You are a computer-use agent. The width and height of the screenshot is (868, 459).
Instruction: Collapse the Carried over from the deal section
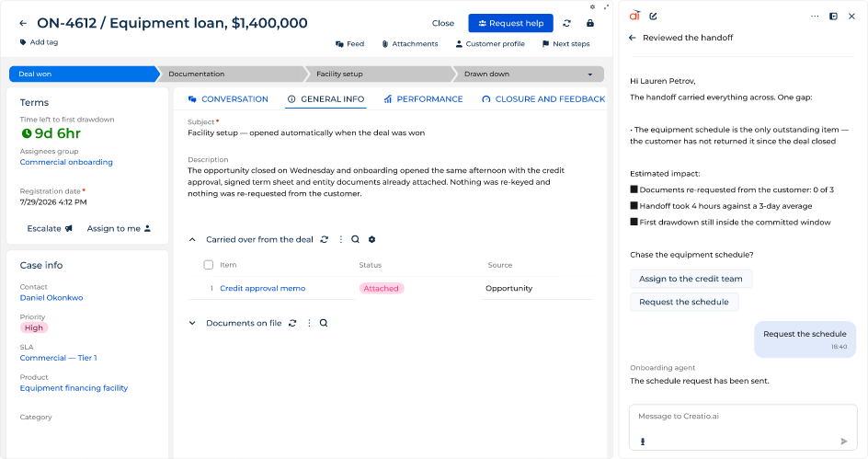click(x=192, y=240)
